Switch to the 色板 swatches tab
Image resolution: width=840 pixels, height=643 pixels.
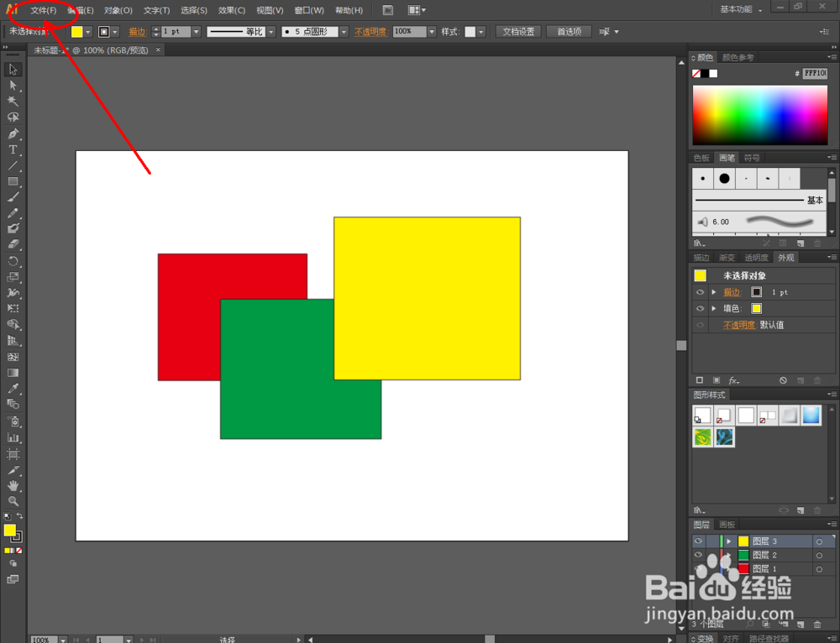pos(701,158)
